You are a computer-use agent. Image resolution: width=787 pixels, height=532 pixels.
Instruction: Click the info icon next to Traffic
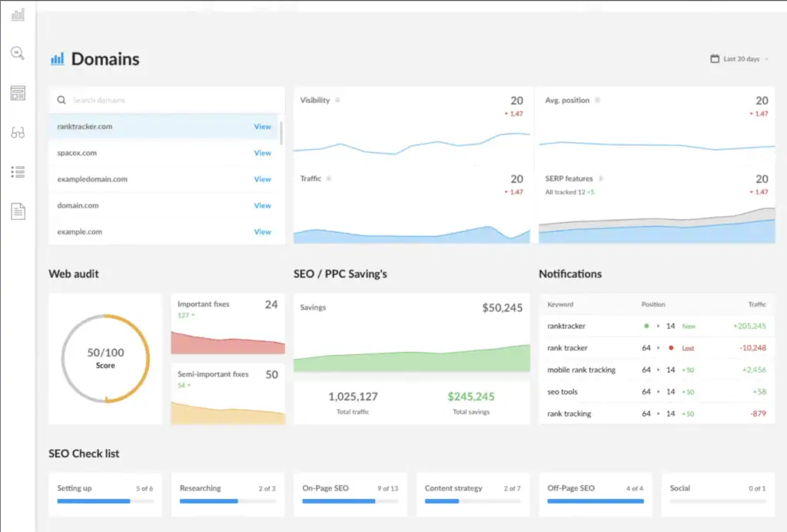[329, 179]
